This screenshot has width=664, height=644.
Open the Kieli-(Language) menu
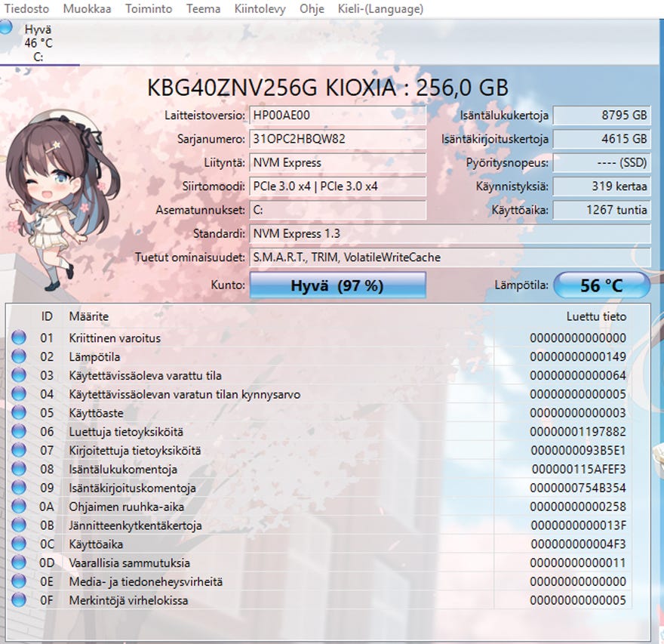coord(380,8)
